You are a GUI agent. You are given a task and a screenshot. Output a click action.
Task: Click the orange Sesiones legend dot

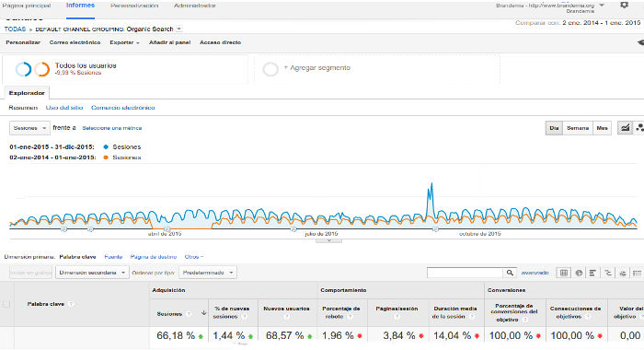(106, 157)
